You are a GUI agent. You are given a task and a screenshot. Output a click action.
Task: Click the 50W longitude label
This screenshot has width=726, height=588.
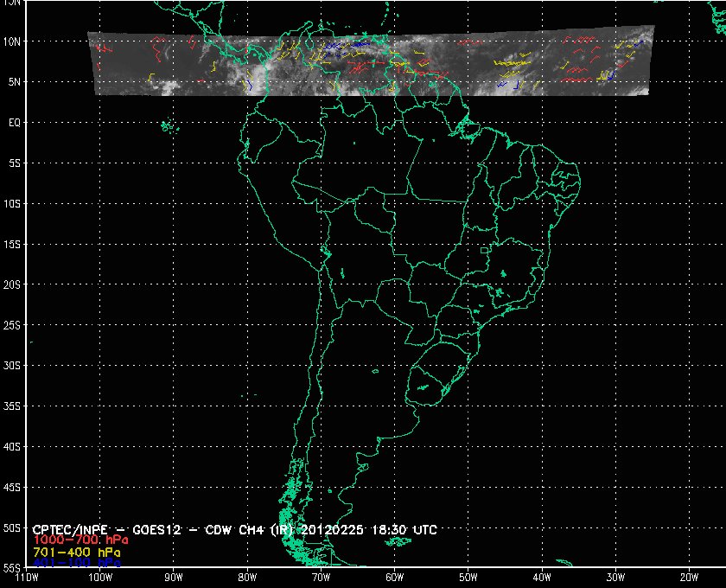point(468,578)
